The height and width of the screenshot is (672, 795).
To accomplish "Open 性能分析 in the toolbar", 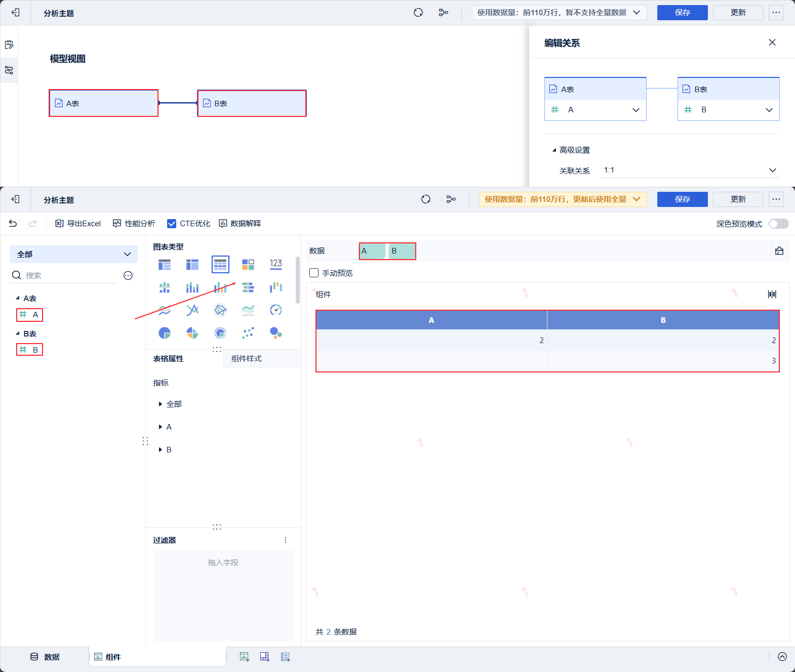I will pyautogui.click(x=134, y=224).
